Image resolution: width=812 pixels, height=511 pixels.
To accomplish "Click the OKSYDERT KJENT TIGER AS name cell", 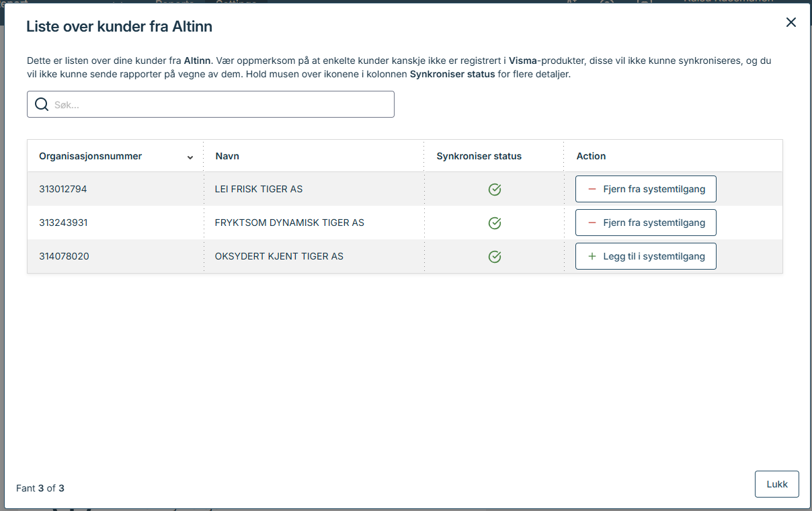I will [279, 256].
